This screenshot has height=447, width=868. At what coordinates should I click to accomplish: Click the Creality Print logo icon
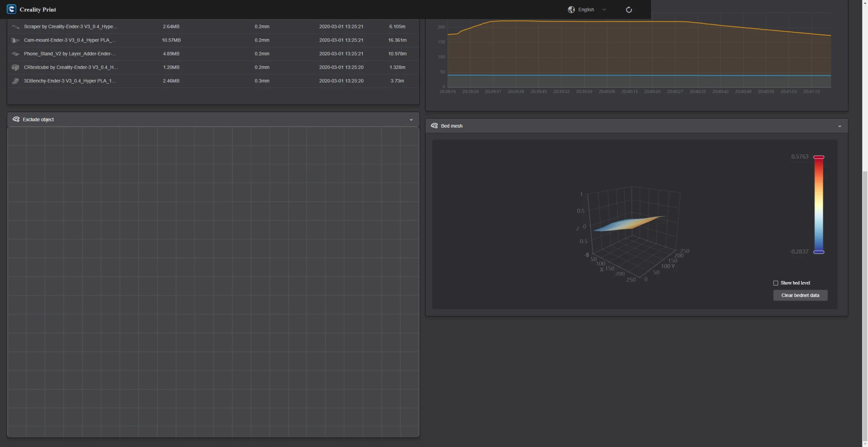click(x=11, y=9)
